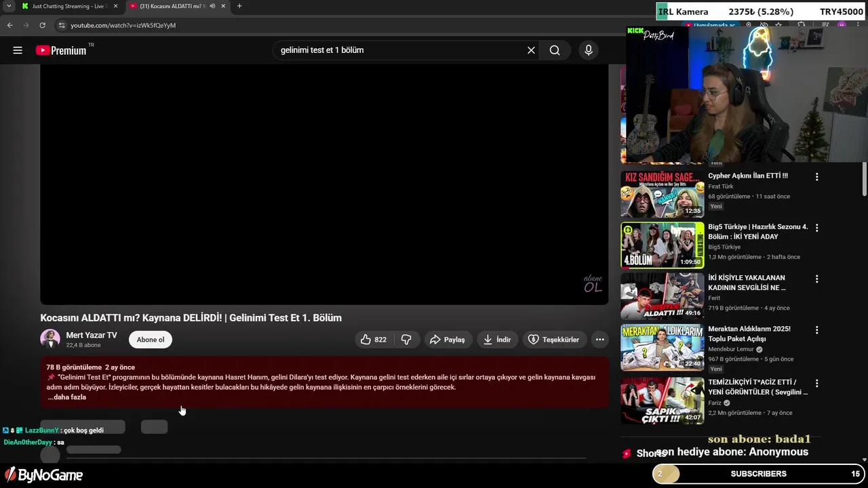Viewport: 868px width, 488px height.
Task: Click the video title Kocasını ALDATTI mı?
Action: 191,318
